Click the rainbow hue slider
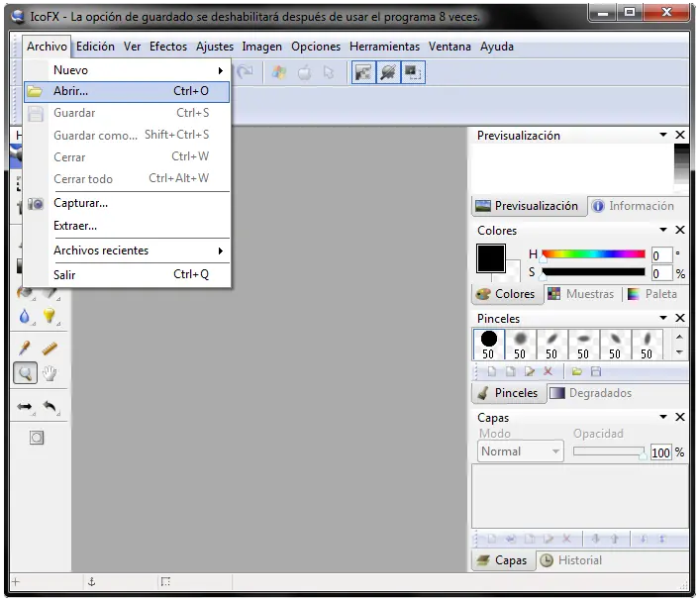 [592, 254]
